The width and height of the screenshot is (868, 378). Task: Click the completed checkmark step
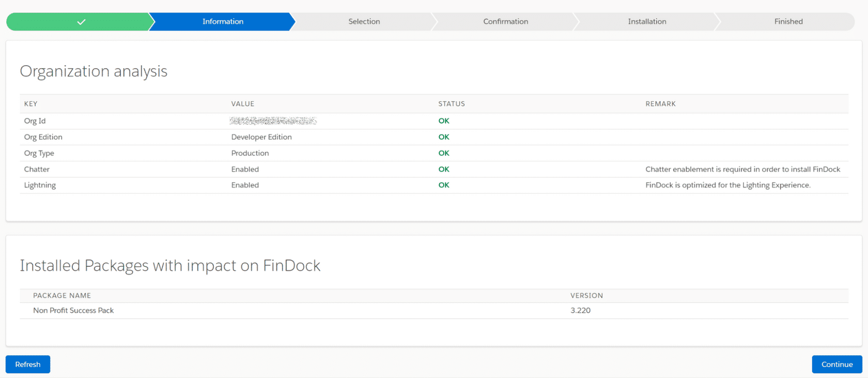(x=81, y=22)
